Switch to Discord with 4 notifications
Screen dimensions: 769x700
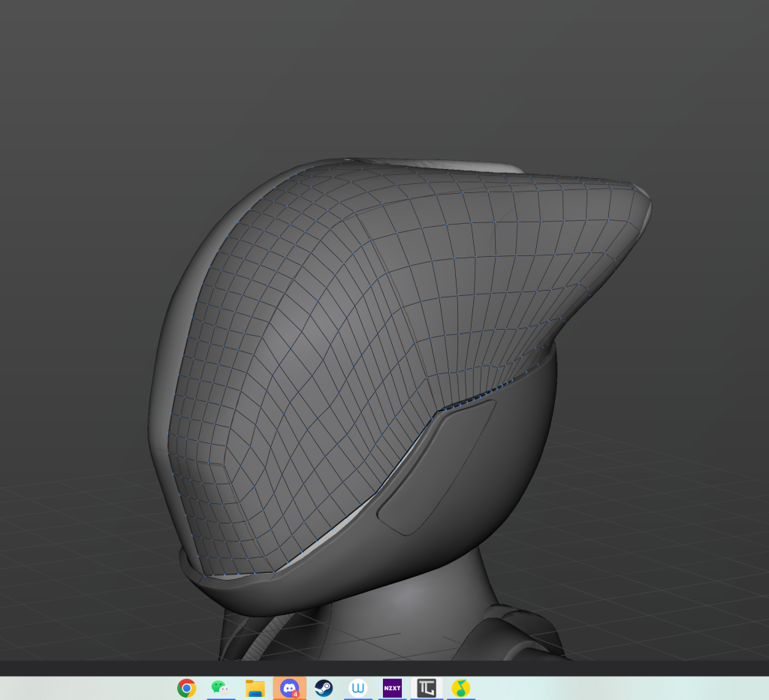coord(289,688)
